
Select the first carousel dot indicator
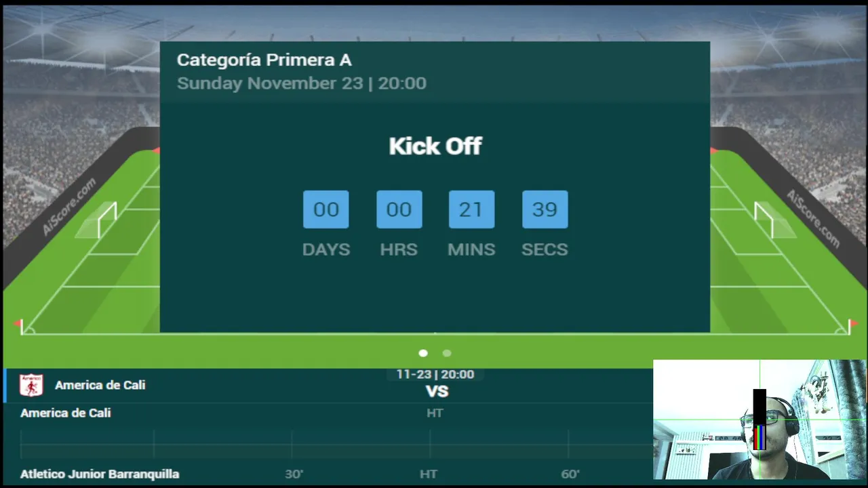pos(423,353)
